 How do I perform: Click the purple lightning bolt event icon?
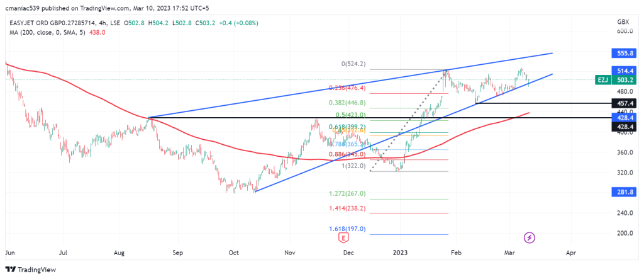click(x=530, y=237)
